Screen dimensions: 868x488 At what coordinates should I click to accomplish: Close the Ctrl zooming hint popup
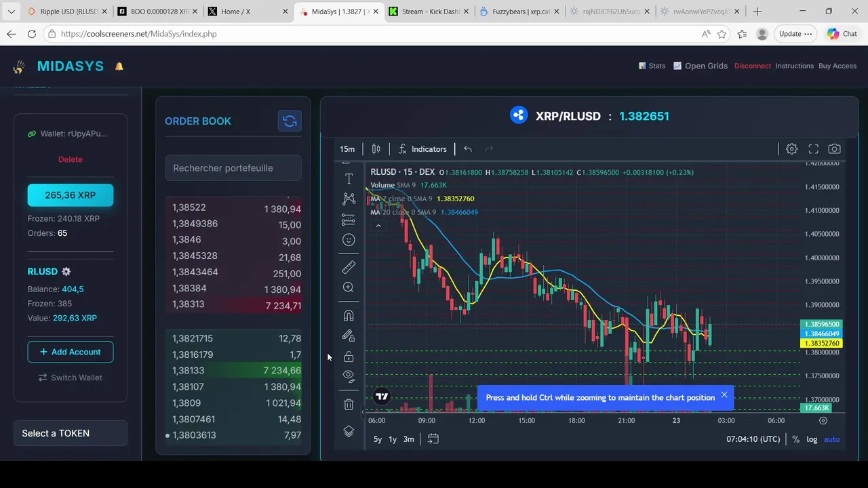click(x=724, y=395)
